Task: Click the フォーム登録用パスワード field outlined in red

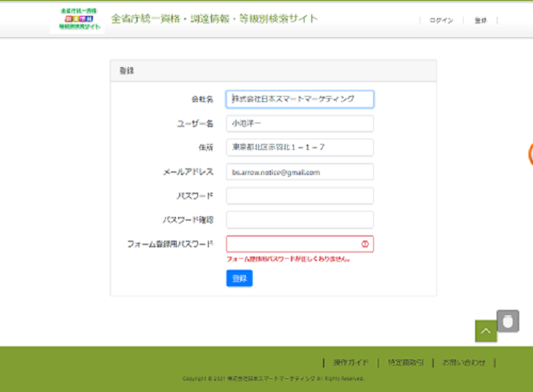Action: (x=293, y=244)
